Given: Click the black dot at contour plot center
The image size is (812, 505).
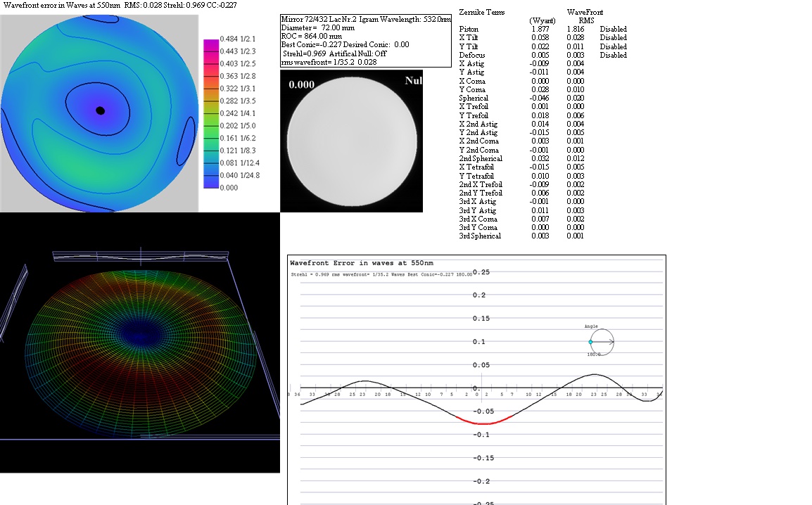Looking at the screenshot, I should pyautogui.click(x=100, y=110).
